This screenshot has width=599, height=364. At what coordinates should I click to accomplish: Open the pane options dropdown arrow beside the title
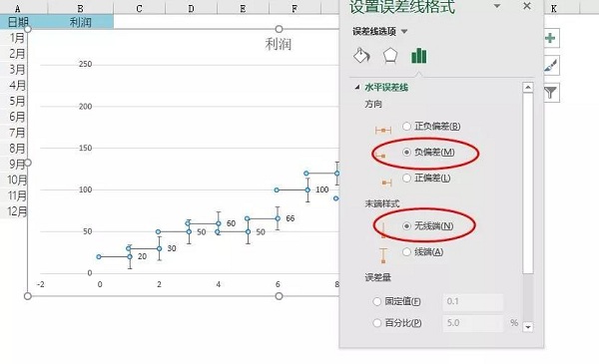497,6
